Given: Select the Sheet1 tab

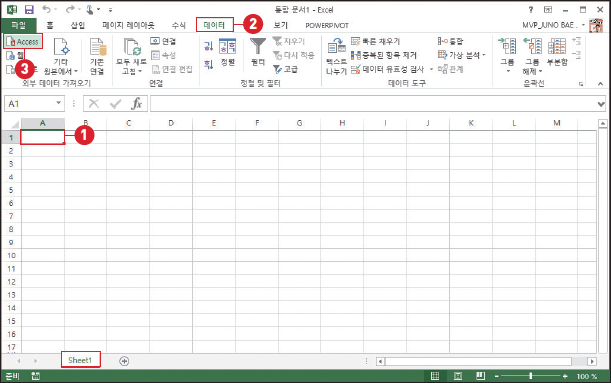Looking at the screenshot, I should tap(80, 360).
